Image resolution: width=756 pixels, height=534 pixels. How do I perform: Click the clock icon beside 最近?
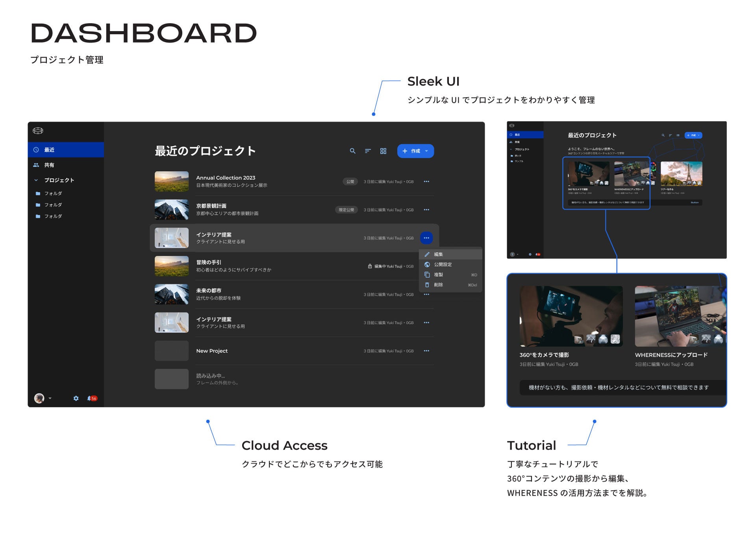point(36,150)
